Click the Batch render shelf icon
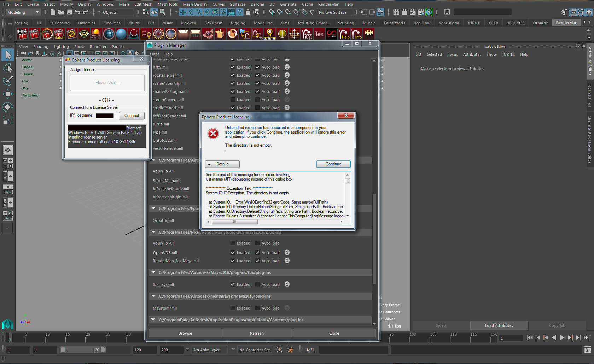Image resolution: width=594 pixels, height=364 pixels. coord(59,34)
